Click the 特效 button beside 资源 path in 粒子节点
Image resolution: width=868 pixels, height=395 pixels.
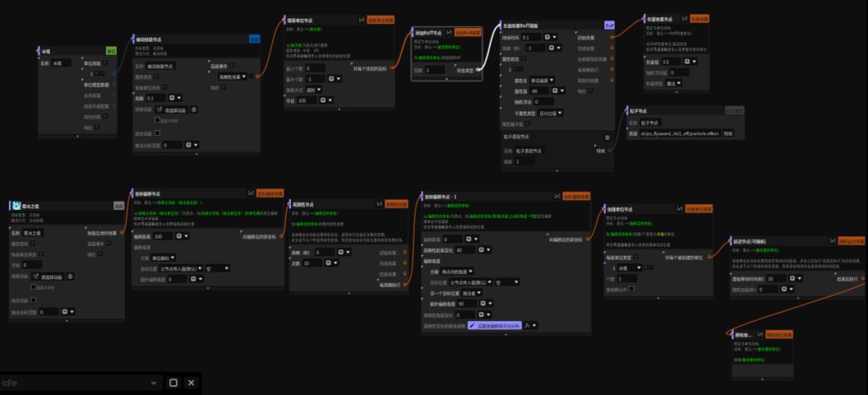click(728, 134)
